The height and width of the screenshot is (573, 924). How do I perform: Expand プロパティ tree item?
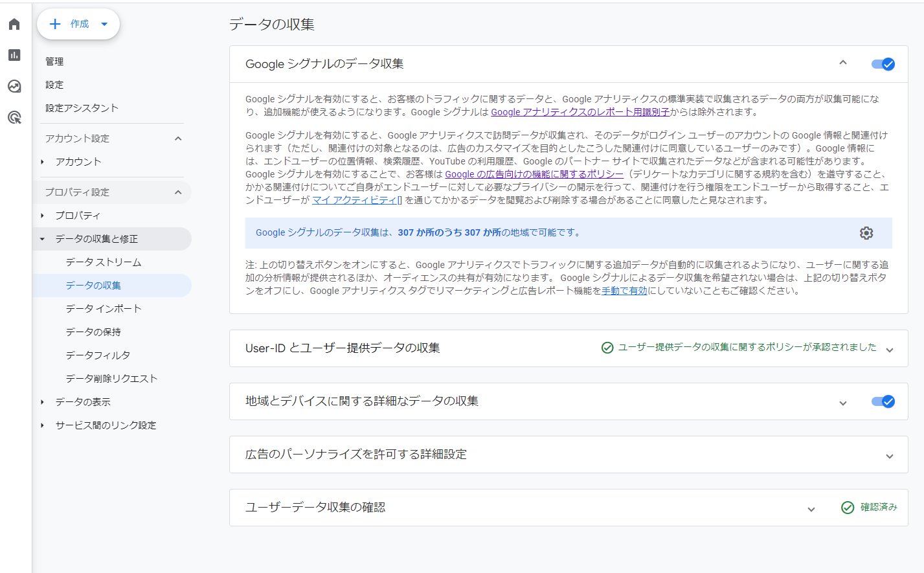point(42,216)
